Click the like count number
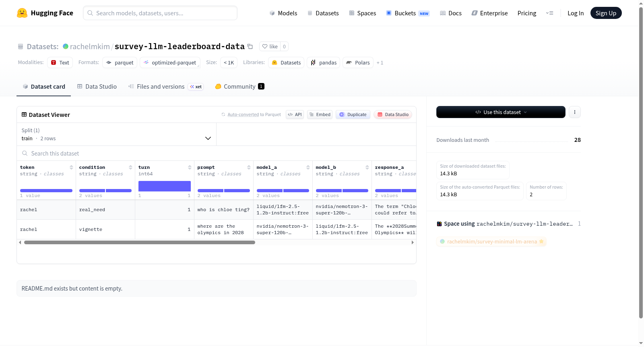The image size is (644, 347). pos(284,46)
